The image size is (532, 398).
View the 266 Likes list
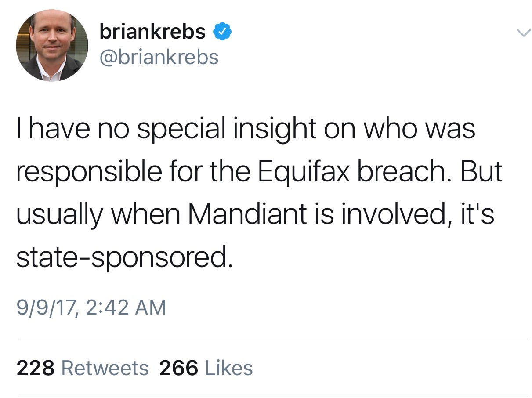(x=206, y=368)
